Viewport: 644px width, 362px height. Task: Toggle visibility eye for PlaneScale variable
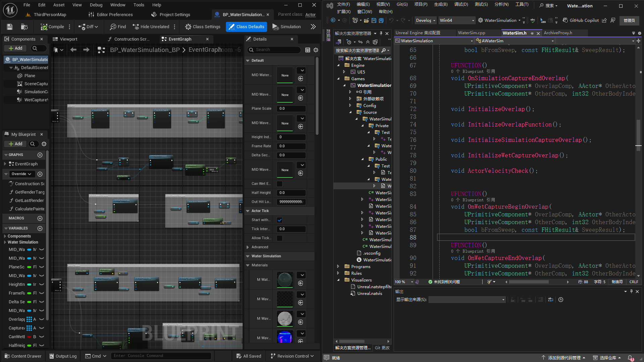42,267
